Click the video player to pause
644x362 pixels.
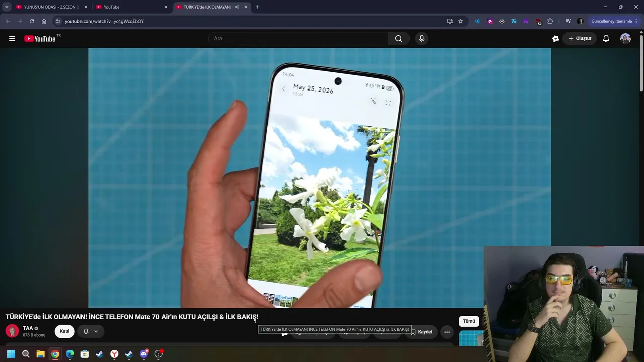tap(319, 177)
